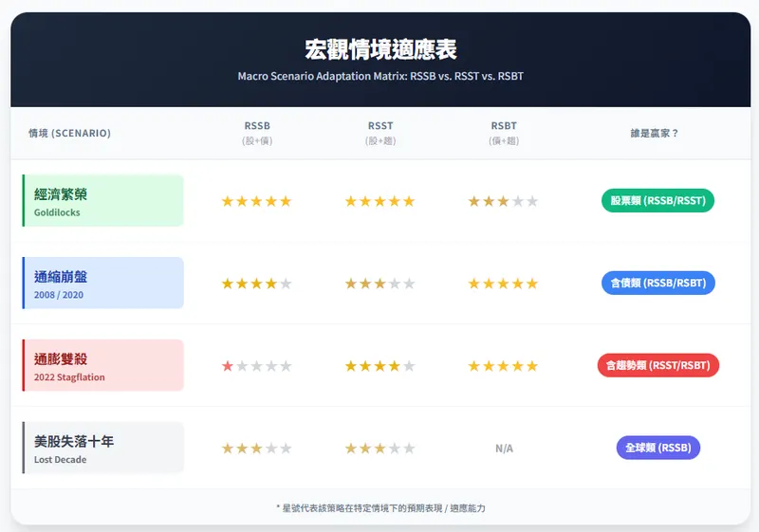Click RSSB star rating in 美股失落十年 row
759x532 pixels.
point(256,449)
